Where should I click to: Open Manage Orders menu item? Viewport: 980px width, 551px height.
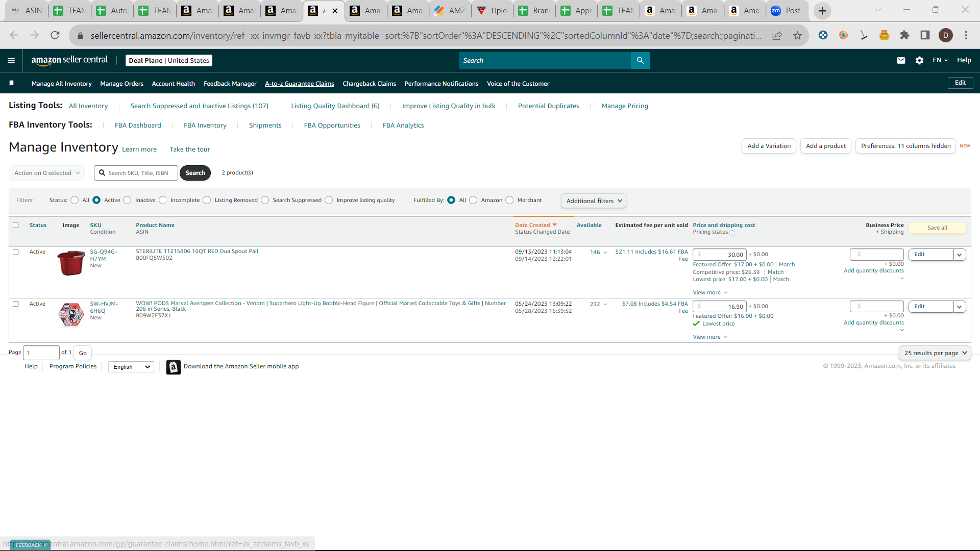click(x=121, y=84)
